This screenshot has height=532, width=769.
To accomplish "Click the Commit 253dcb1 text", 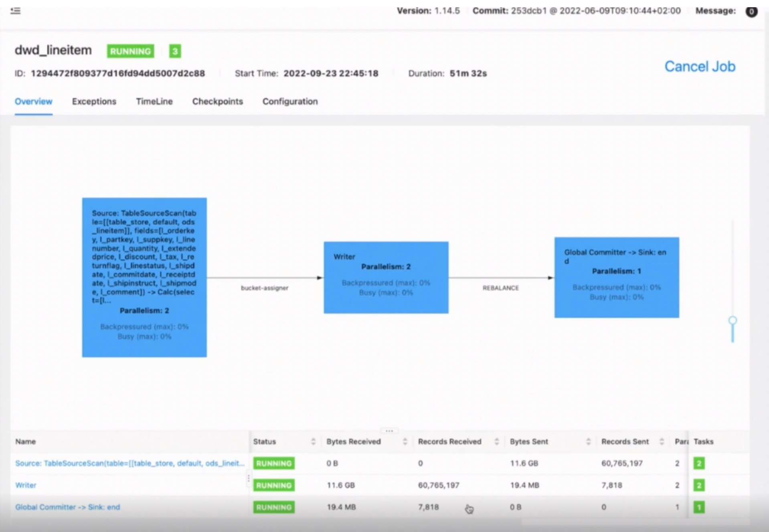I will (577, 11).
